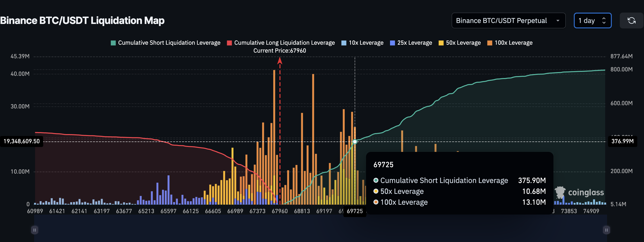Click the left pause handle on the zoom bar
Screen dimensions: 644x242
click(35, 230)
